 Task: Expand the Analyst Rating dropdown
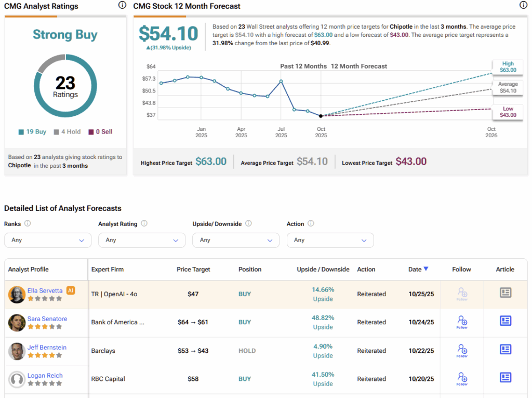[141, 240]
